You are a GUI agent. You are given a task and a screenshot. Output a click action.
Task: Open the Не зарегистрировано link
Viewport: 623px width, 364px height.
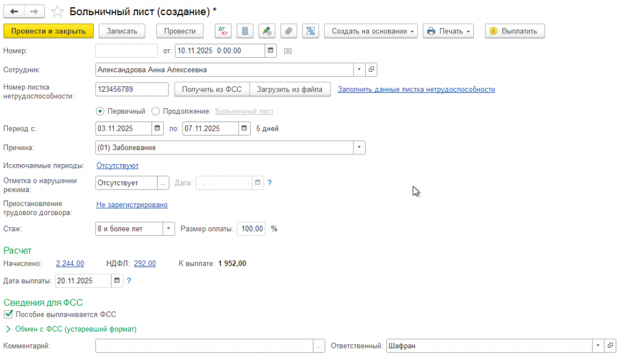tap(132, 205)
